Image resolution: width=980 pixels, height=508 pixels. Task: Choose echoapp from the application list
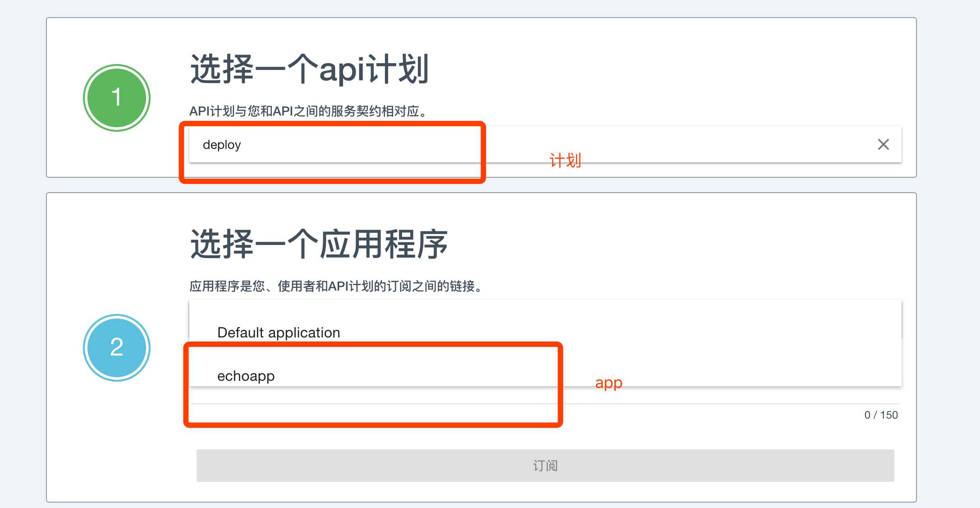pyautogui.click(x=545, y=375)
